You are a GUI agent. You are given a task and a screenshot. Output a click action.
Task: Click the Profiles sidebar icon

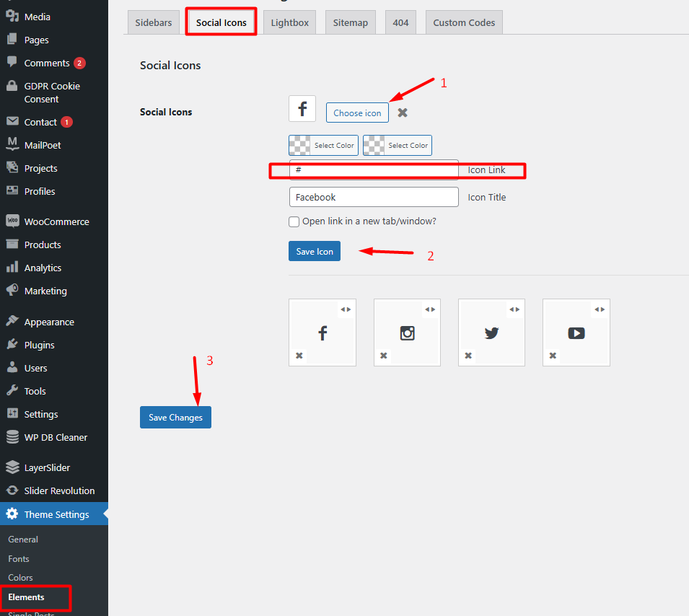point(12,190)
